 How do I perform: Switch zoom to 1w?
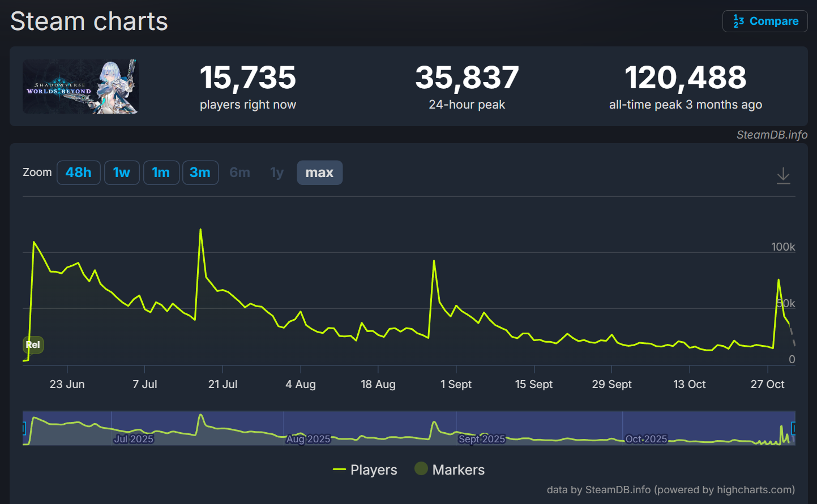(122, 173)
